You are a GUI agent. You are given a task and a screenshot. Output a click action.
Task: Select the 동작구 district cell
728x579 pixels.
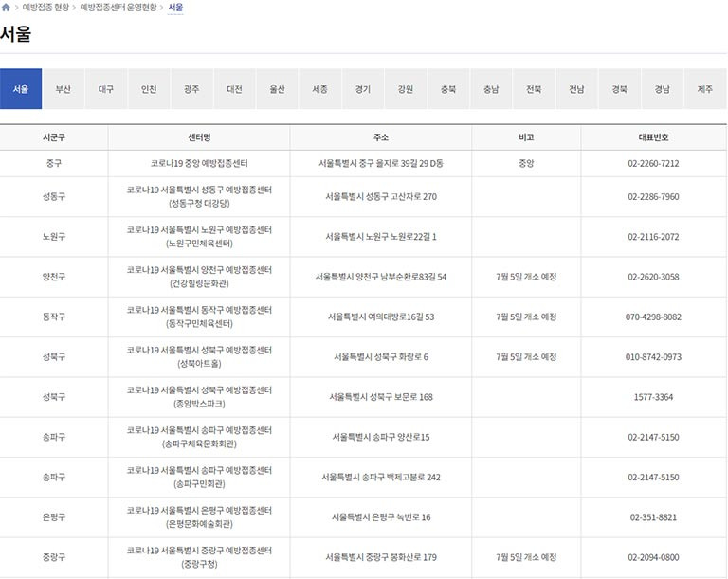(x=54, y=317)
